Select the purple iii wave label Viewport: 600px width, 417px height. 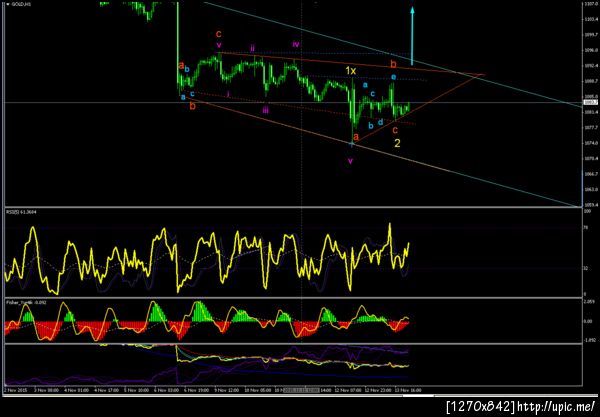[265, 110]
